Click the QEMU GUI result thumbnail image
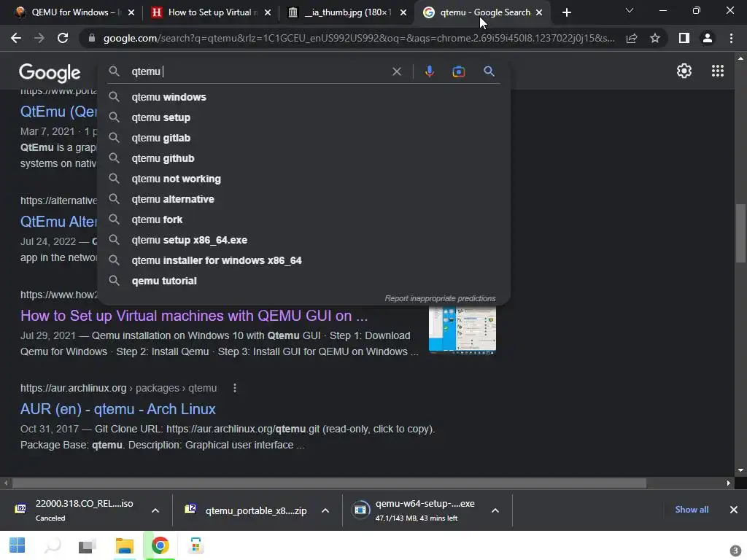 [x=462, y=330]
